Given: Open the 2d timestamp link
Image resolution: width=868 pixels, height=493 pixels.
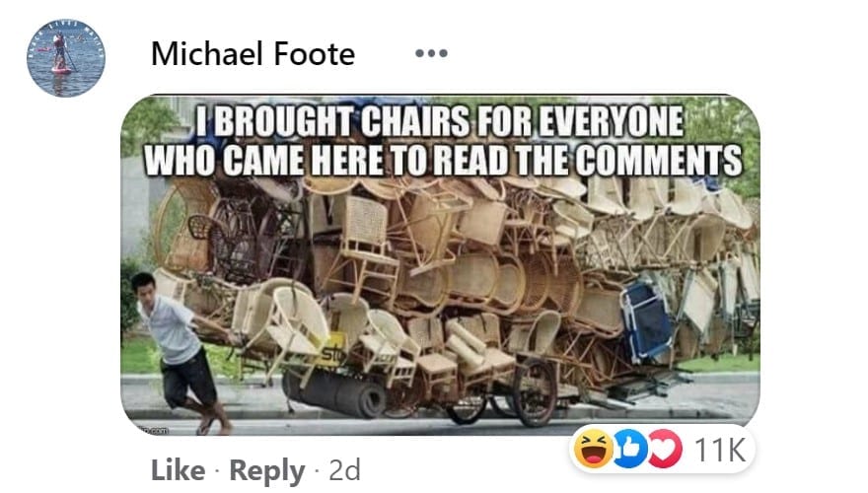Looking at the screenshot, I should pos(344,470).
